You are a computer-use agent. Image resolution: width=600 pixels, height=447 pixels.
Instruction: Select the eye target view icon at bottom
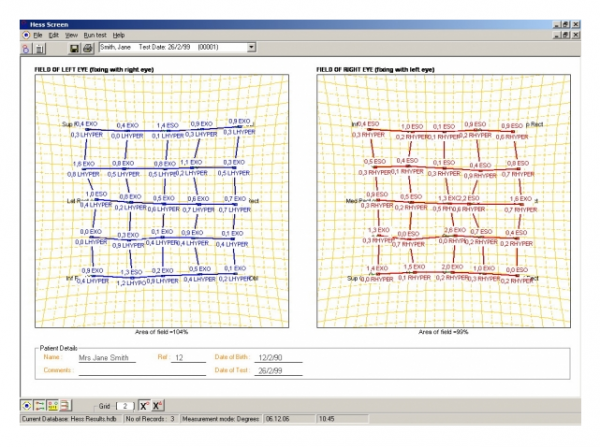(26, 406)
